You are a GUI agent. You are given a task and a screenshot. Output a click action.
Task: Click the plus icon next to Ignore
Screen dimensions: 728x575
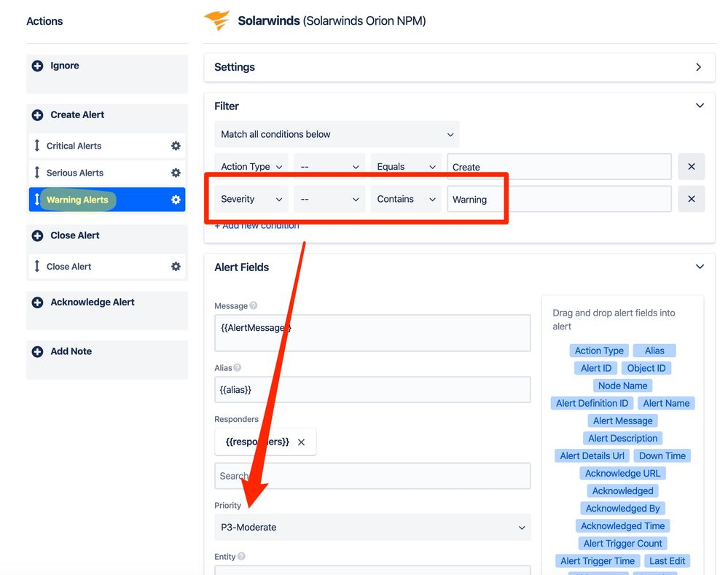pyautogui.click(x=38, y=66)
